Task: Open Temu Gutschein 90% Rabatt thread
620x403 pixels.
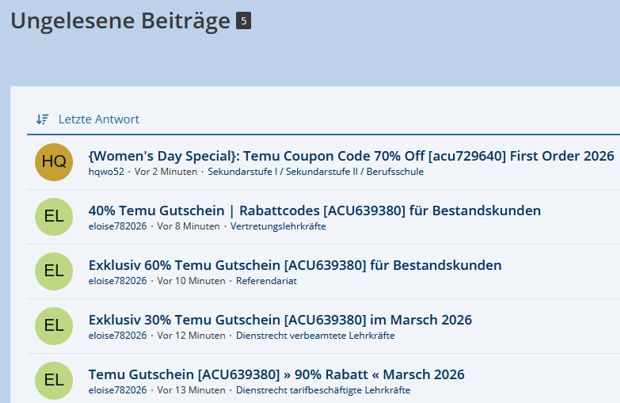Action: click(x=276, y=374)
